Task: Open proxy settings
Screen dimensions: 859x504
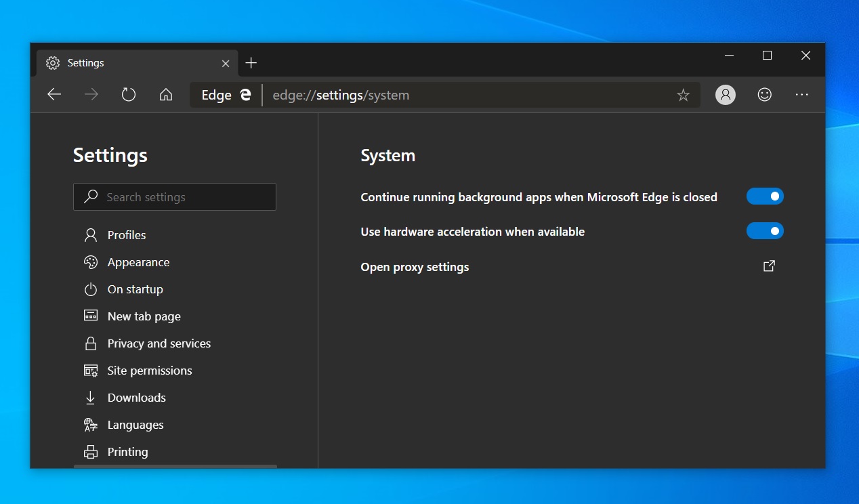Action: tap(768, 266)
